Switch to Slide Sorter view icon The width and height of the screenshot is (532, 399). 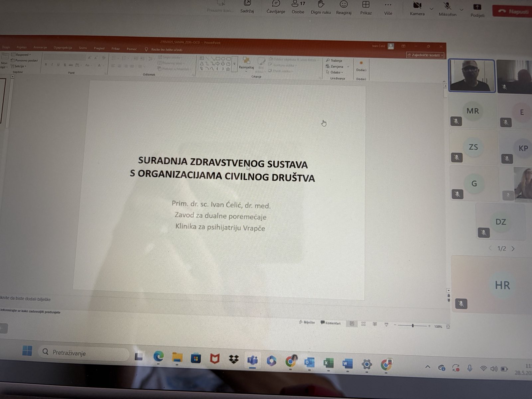click(x=363, y=324)
